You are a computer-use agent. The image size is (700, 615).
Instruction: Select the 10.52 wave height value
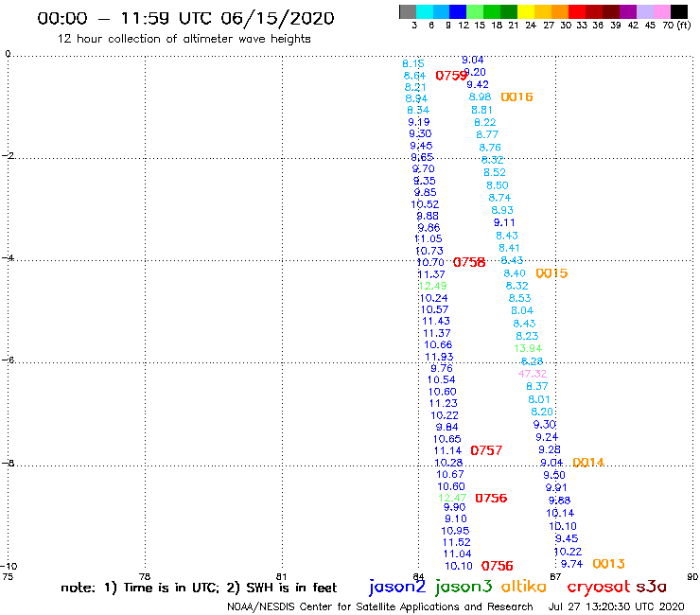[x=425, y=204]
